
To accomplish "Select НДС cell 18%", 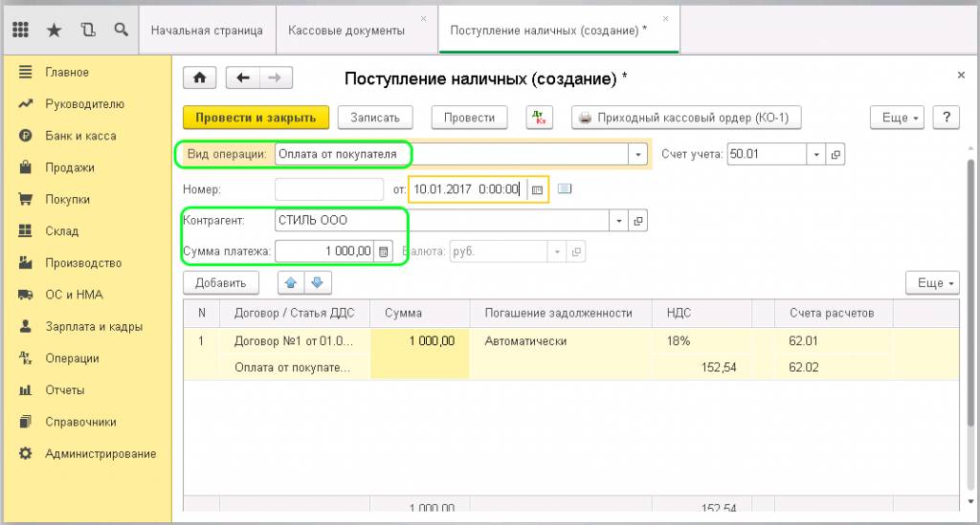I will 702,340.
